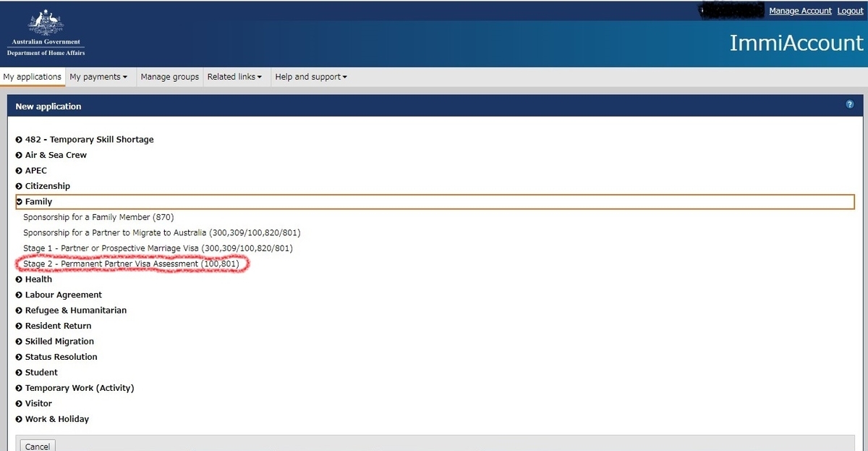868x451 pixels.
Task: Open the Help and support dropdown menu
Action: pos(311,77)
